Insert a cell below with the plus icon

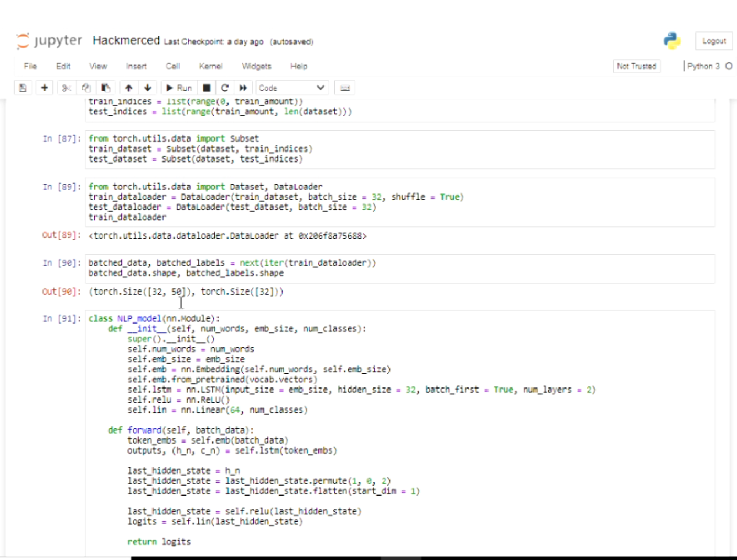[x=45, y=88]
